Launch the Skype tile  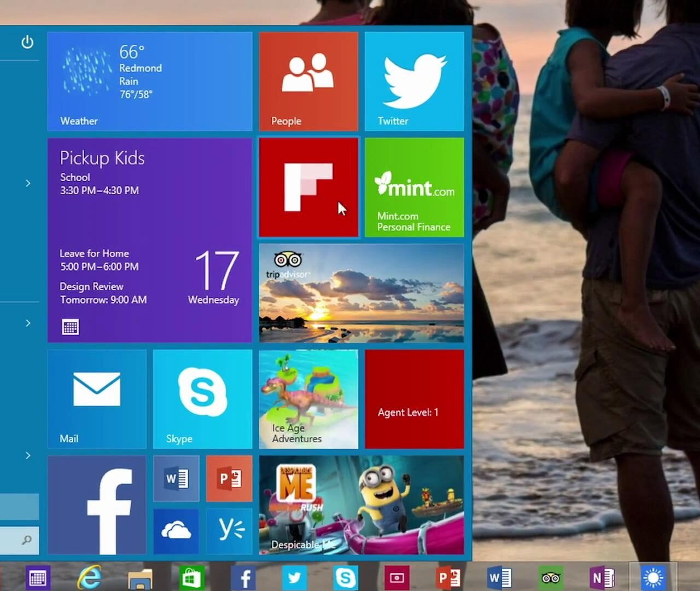203,399
